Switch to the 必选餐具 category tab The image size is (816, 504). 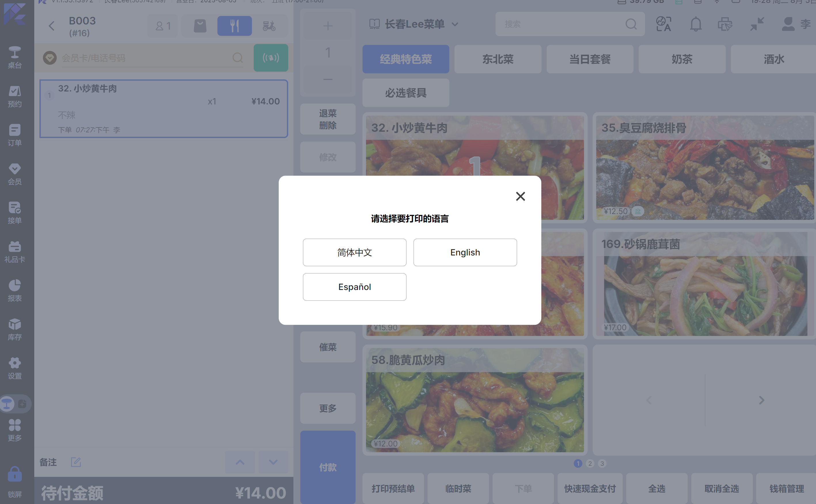click(406, 93)
